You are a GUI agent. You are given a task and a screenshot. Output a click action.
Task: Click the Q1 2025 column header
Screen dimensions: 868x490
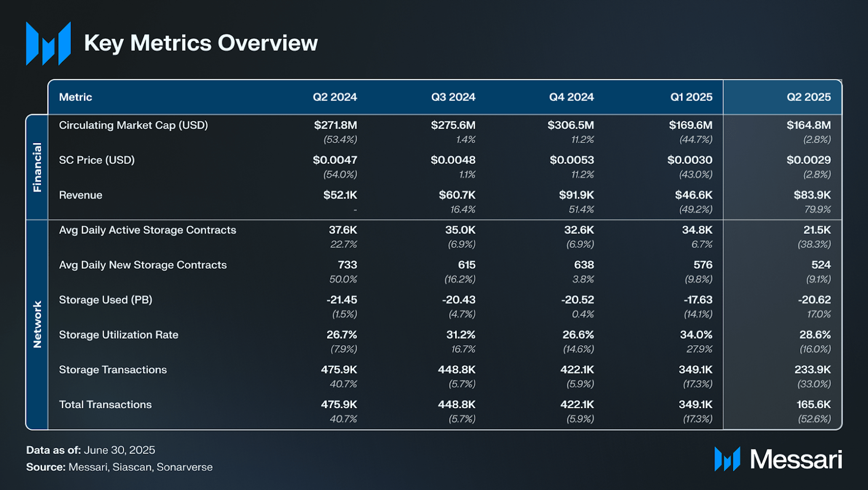tap(691, 97)
